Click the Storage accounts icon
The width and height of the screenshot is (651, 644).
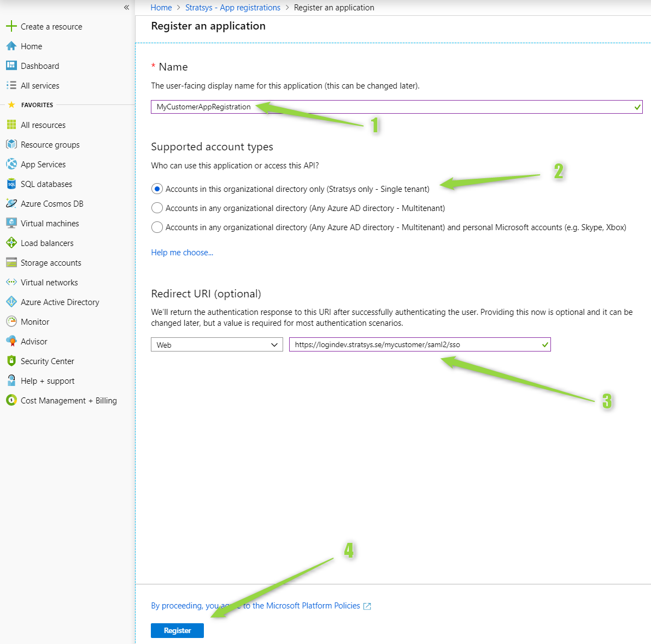(x=11, y=262)
